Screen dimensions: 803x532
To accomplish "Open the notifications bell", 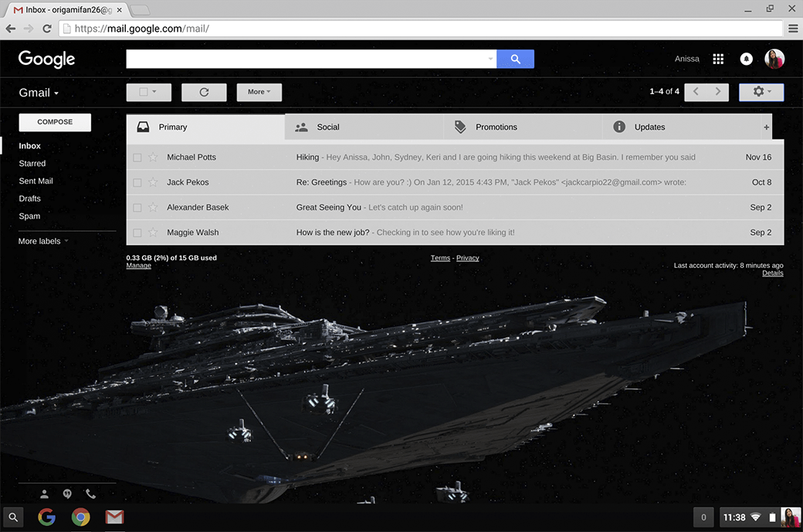I will coord(746,59).
